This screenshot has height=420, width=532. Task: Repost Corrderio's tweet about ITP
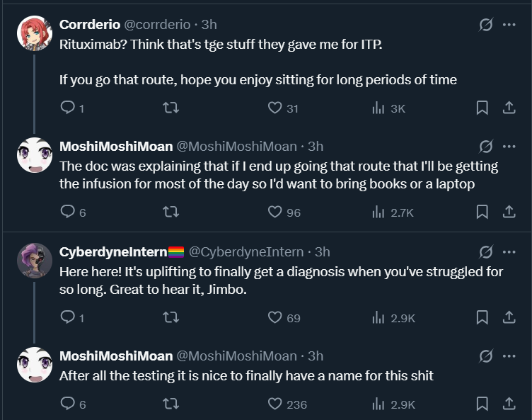click(171, 108)
